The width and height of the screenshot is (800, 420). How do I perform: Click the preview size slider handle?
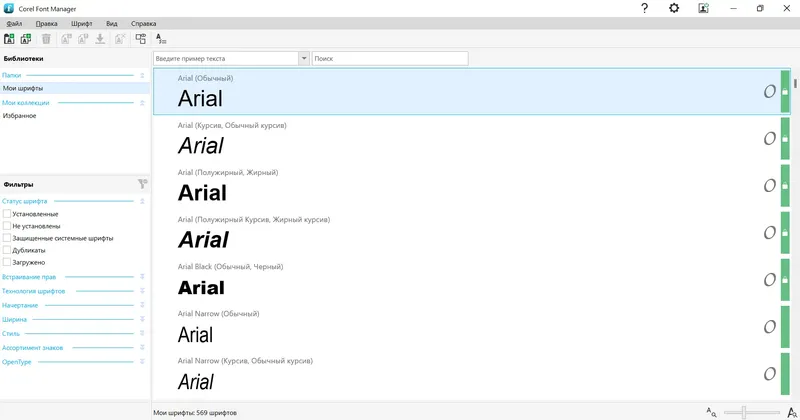[744, 412]
